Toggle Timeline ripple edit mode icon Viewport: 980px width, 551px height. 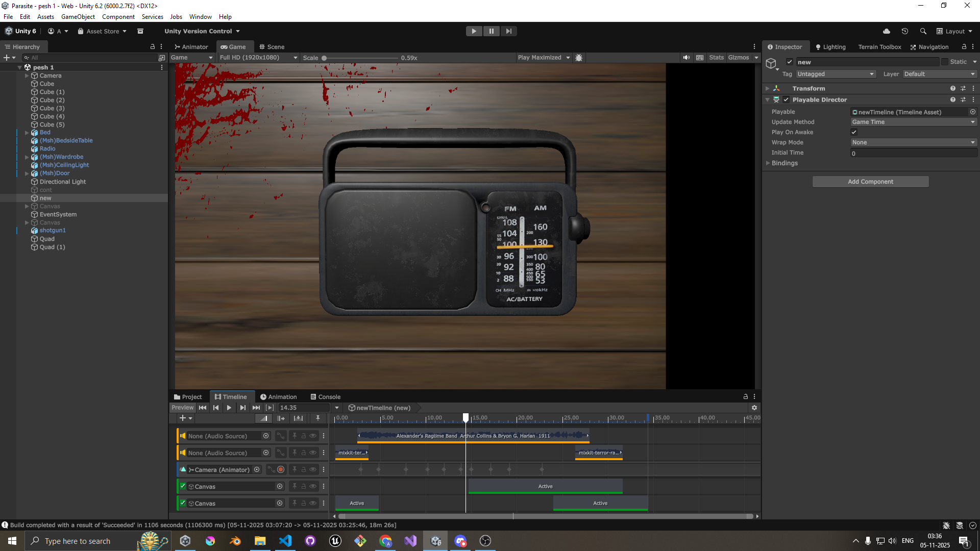pos(281,418)
